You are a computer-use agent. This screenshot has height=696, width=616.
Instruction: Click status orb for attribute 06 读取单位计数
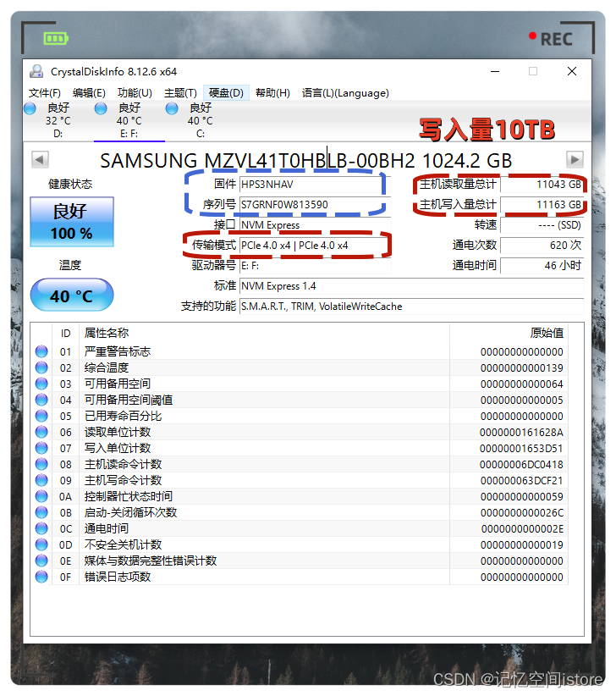click(x=41, y=432)
